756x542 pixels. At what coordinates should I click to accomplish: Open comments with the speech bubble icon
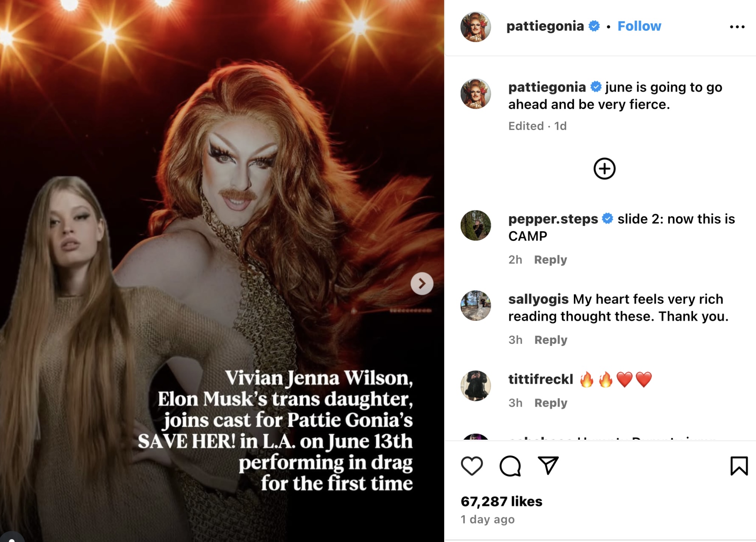(x=510, y=466)
